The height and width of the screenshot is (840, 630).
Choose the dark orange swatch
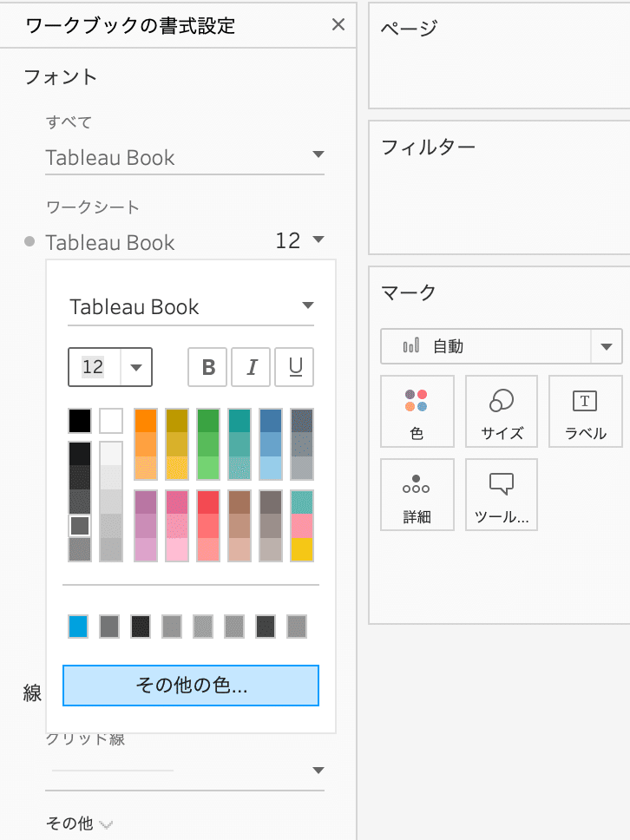pyautogui.click(x=146, y=421)
